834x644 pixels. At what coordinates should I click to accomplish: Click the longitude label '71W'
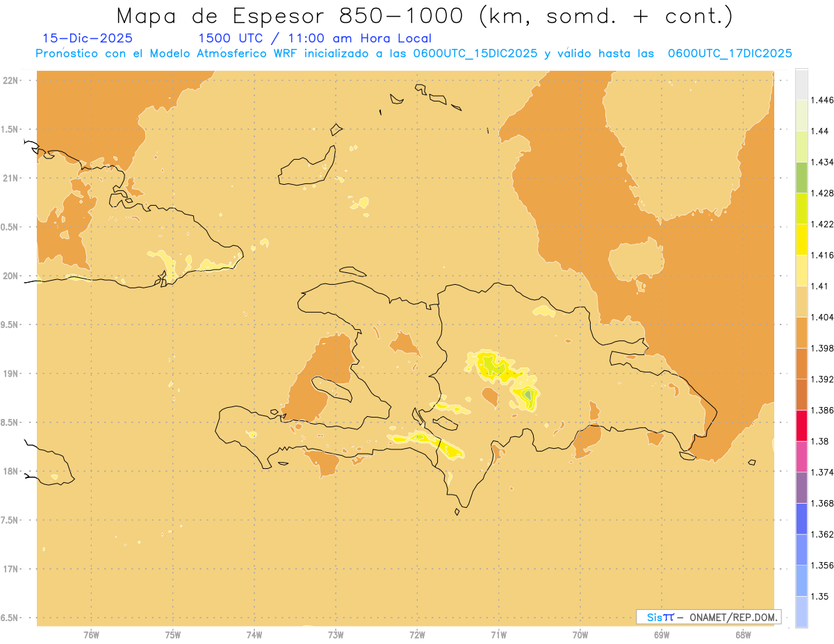tap(498, 634)
